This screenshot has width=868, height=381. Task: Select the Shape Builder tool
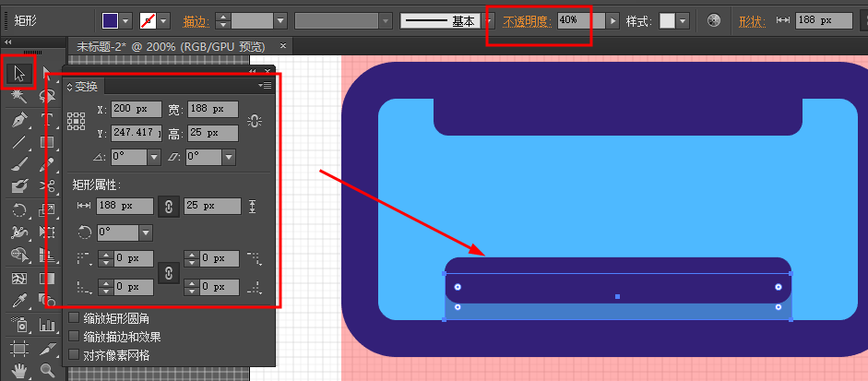click(18, 255)
